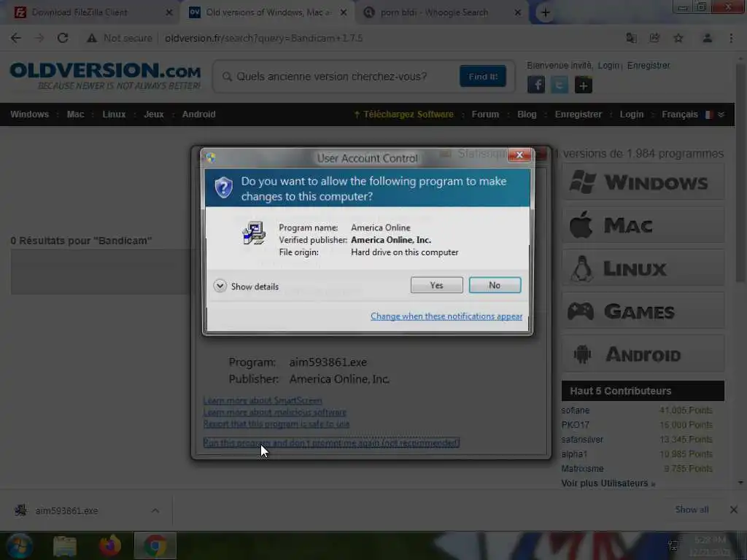
Task: Click Voir plus Utilisateurs link
Action: 608,483
